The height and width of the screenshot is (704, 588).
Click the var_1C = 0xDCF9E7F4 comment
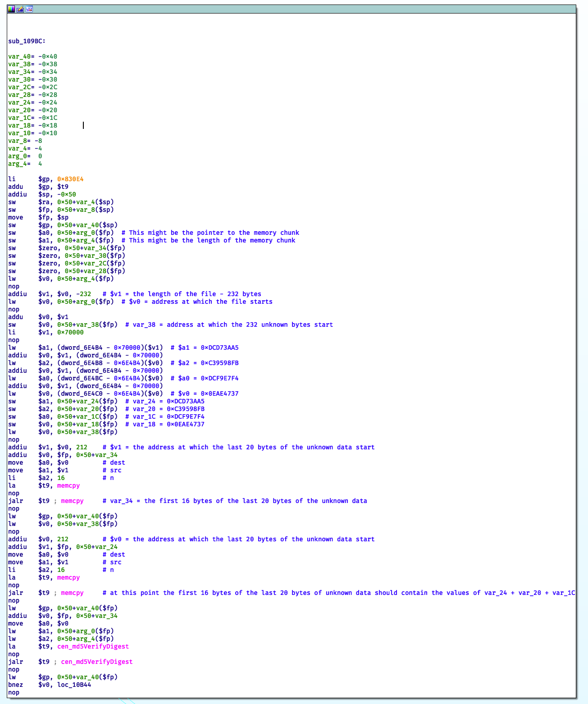164,416
